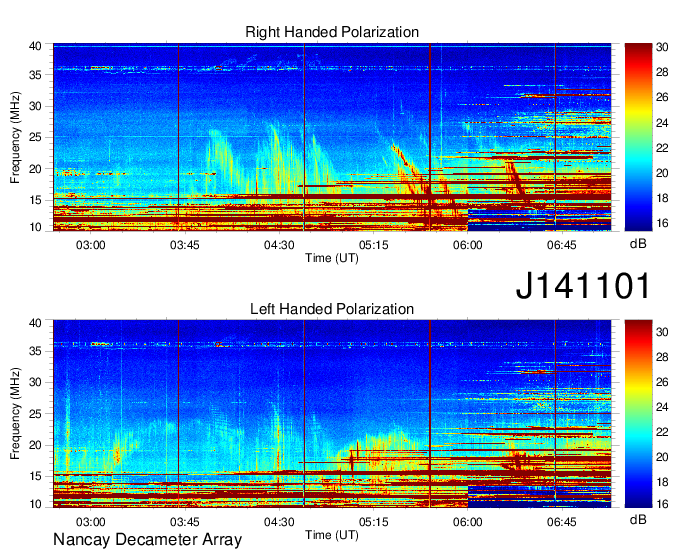Select the 24 value on the lower colorbar scale

(x=662, y=407)
